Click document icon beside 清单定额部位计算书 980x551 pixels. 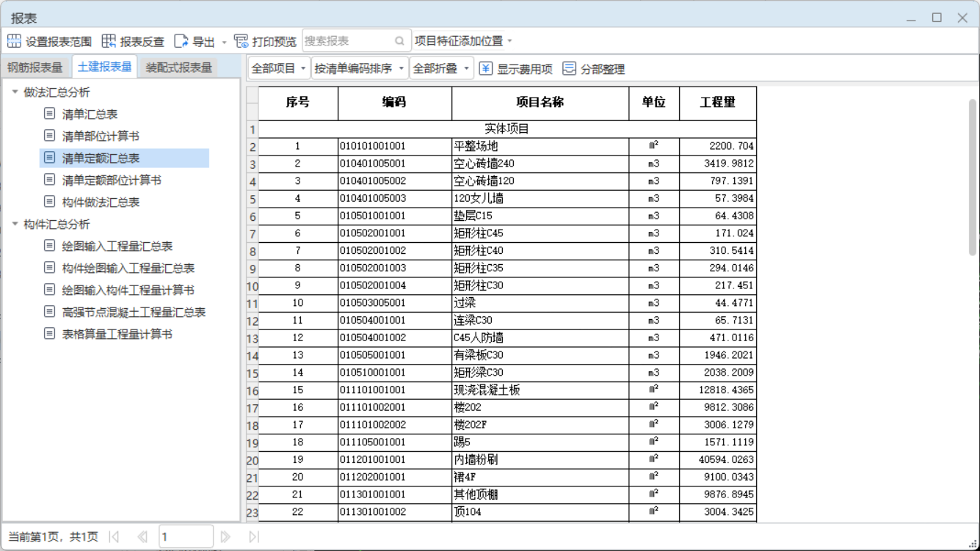(49, 180)
